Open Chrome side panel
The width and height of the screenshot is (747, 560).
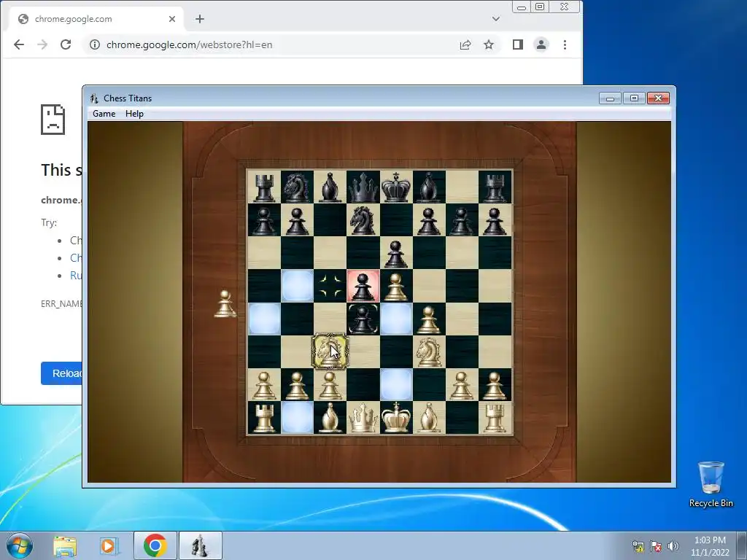click(518, 44)
